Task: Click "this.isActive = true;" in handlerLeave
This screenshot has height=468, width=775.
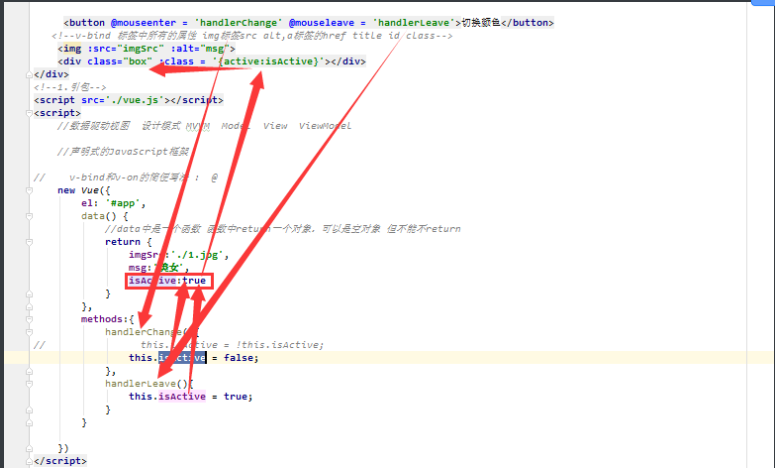Action: [x=191, y=396]
